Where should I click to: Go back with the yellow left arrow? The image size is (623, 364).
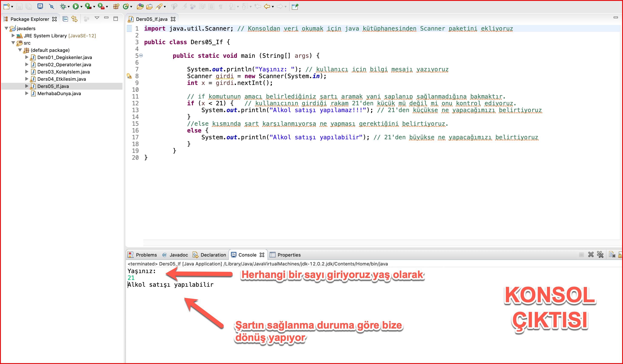click(267, 6)
